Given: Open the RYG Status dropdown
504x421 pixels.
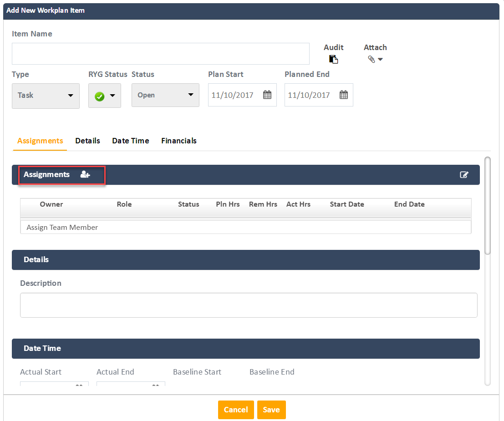Looking at the screenshot, I should click(x=104, y=96).
